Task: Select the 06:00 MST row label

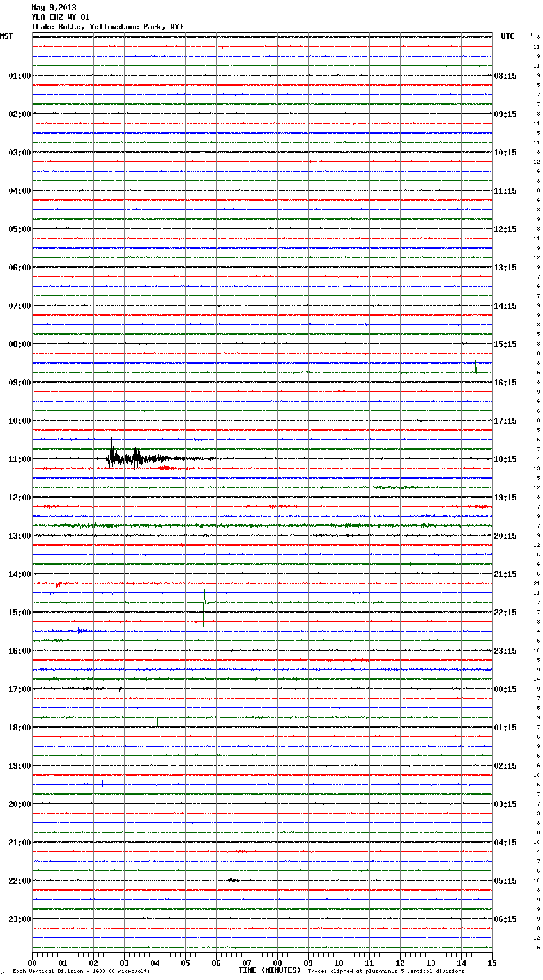Action: click(x=20, y=268)
